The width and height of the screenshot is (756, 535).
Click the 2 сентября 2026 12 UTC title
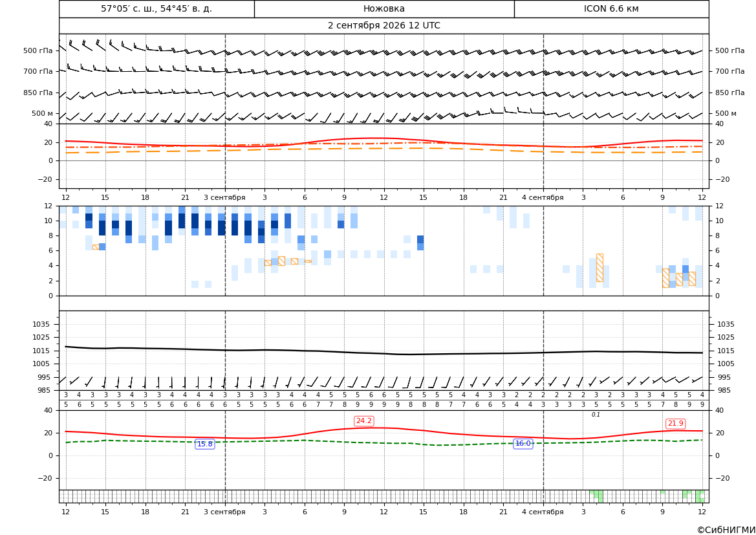click(383, 26)
